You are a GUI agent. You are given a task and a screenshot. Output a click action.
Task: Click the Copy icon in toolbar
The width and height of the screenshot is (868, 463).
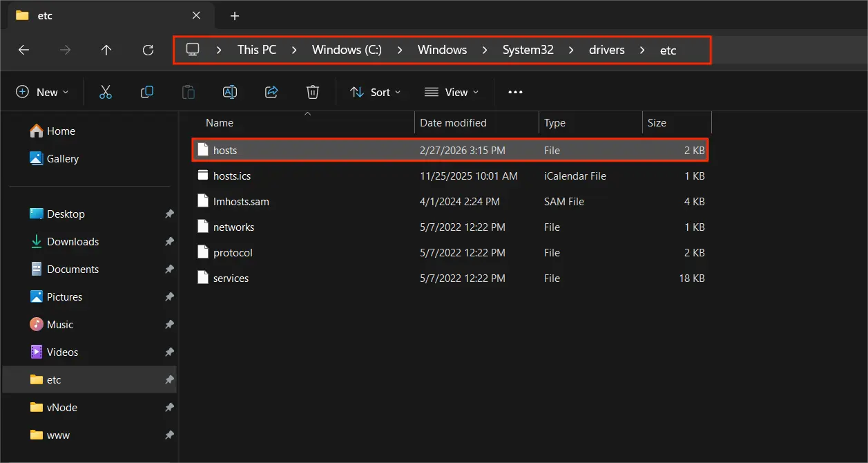point(147,92)
